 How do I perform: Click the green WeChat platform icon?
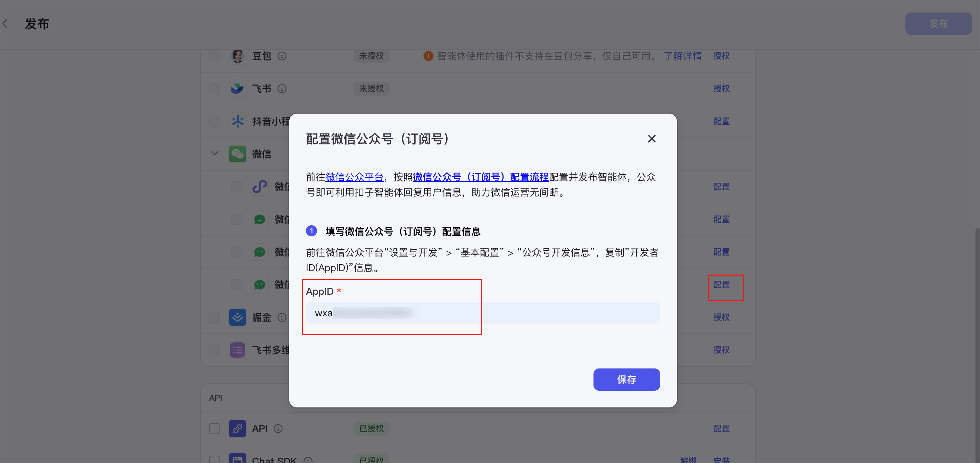(238, 154)
